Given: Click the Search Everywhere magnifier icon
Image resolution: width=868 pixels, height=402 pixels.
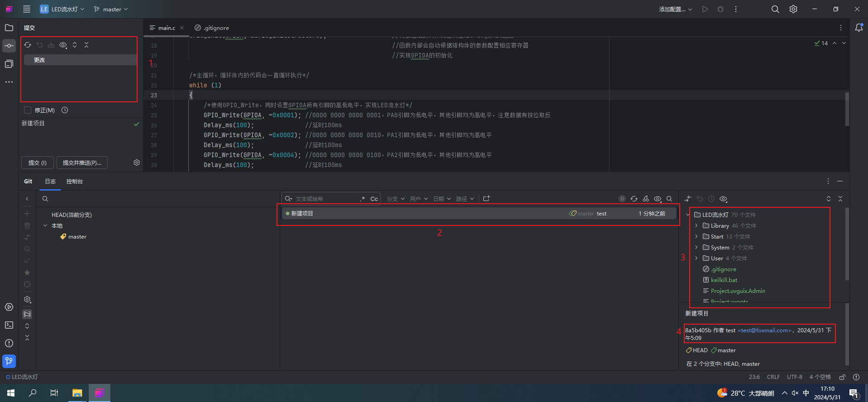Looking at the screenshot, I should click(x=775, y=9).
